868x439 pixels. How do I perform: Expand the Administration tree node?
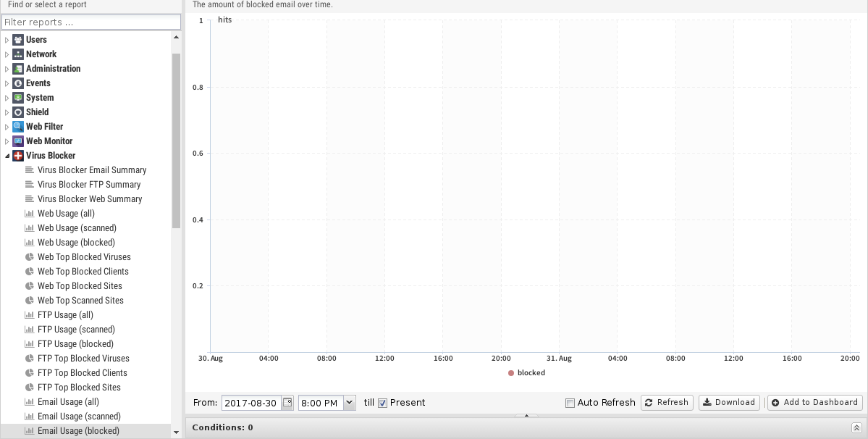click(7, 69)
